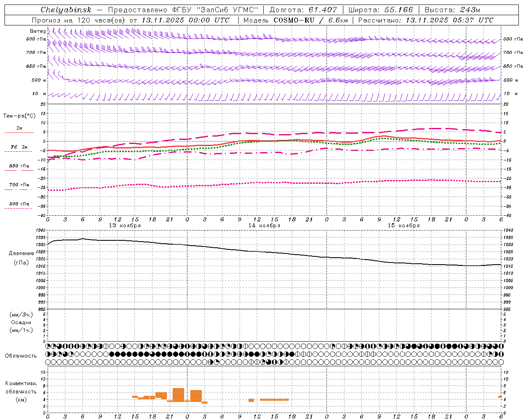This screenshot has width=525, height=420.
Task: Select the 'Прогноз на 120 часа(ов)' forecast text
Action: tap(79, 20)
